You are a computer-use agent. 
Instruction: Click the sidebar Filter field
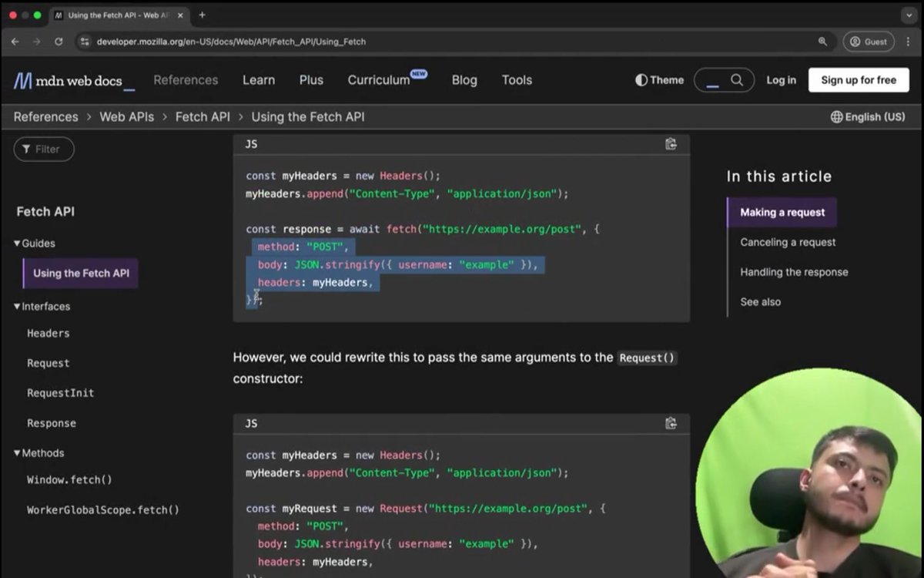pos(44,150)
